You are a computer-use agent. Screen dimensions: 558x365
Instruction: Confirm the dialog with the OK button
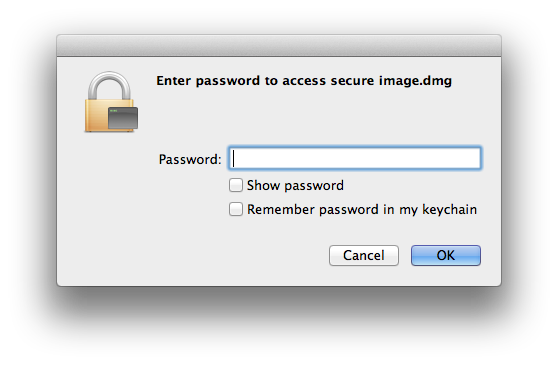446,255
